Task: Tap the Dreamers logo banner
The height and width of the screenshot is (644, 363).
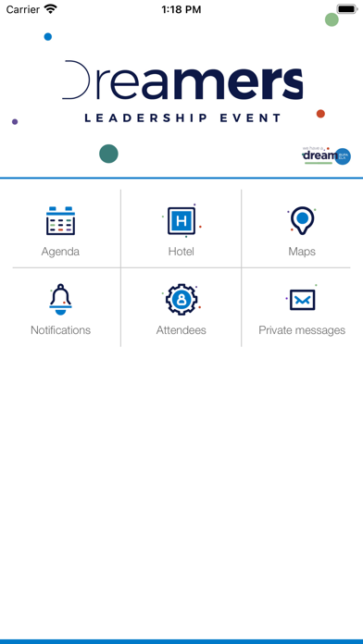Action: click(x=182, y=80)
